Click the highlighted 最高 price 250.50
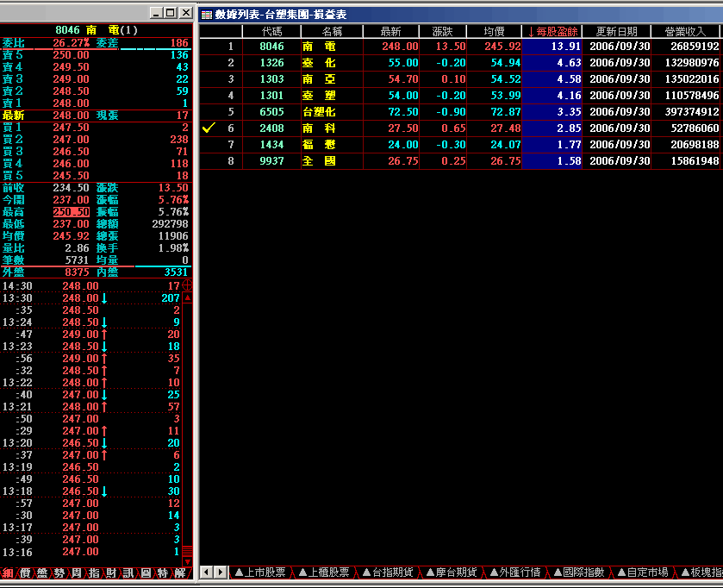This screenshot has width=723, height=588. click(x=71, y=212)
